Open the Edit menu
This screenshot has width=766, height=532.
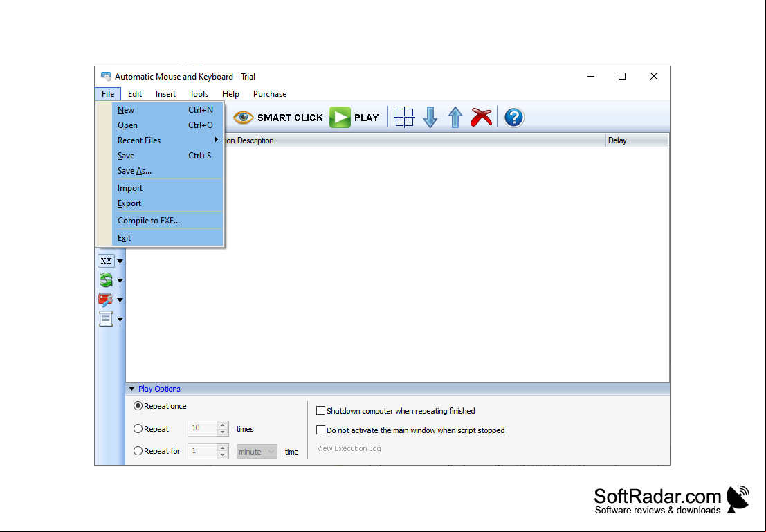pyautogui.click(x=135, y=94)
